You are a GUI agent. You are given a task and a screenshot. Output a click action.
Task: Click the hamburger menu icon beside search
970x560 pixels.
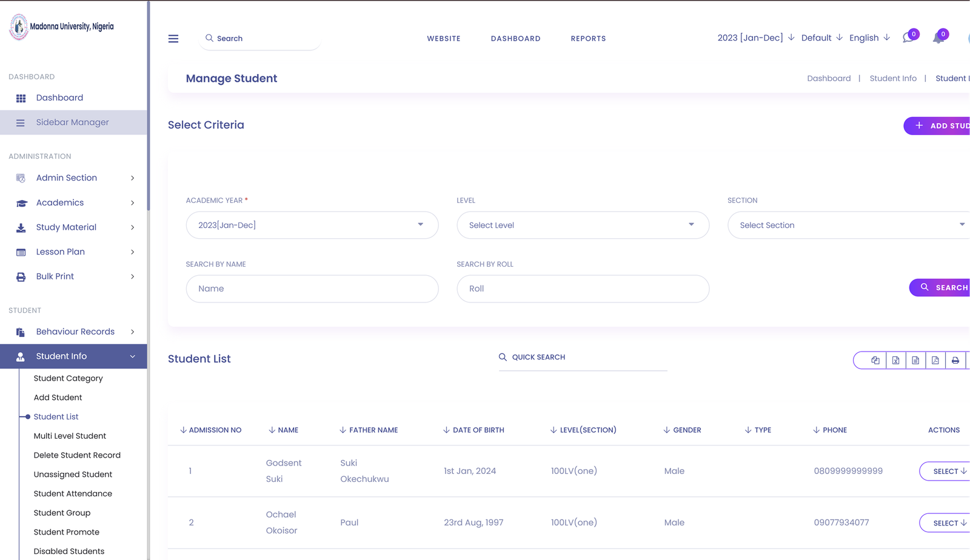click(173, 38)
